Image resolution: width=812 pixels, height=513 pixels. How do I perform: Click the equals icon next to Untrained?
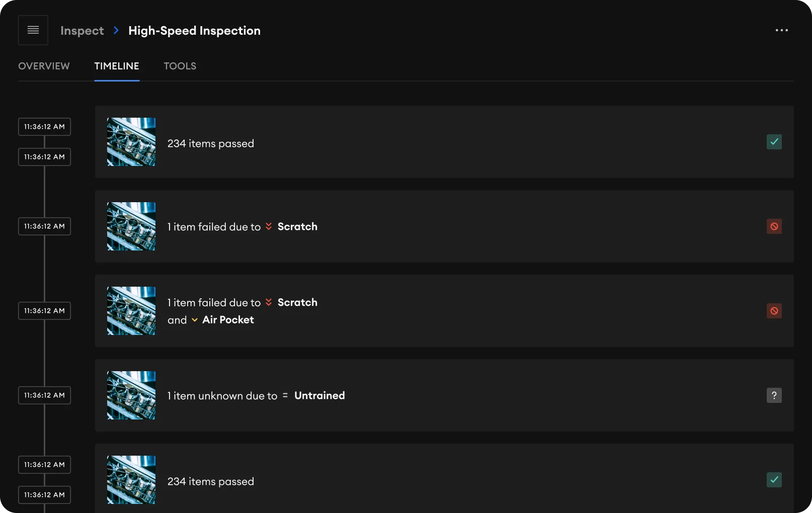284,395
